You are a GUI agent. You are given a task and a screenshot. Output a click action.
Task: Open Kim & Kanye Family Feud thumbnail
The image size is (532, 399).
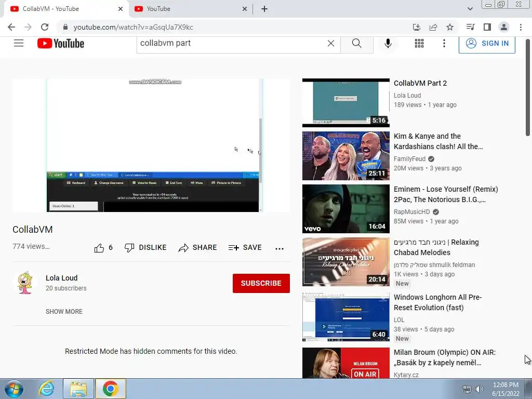click(345, 156)
